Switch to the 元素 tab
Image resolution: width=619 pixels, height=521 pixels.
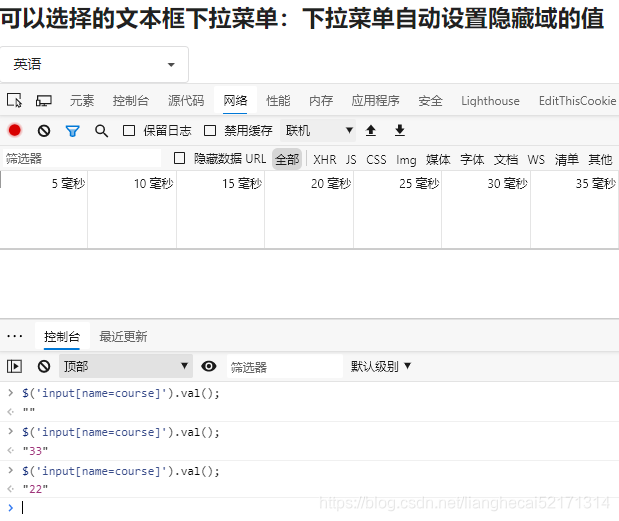click(x=82, y=101)
